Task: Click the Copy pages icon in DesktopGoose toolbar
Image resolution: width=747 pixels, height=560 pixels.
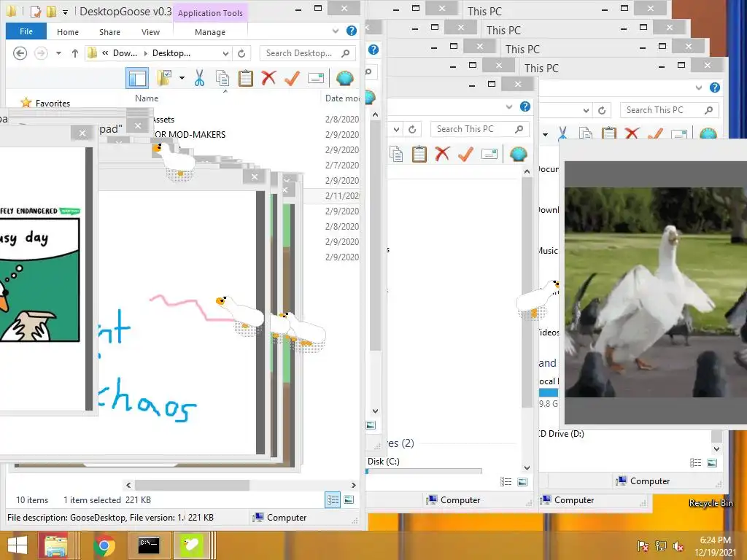Action: [x=222, y=78]
